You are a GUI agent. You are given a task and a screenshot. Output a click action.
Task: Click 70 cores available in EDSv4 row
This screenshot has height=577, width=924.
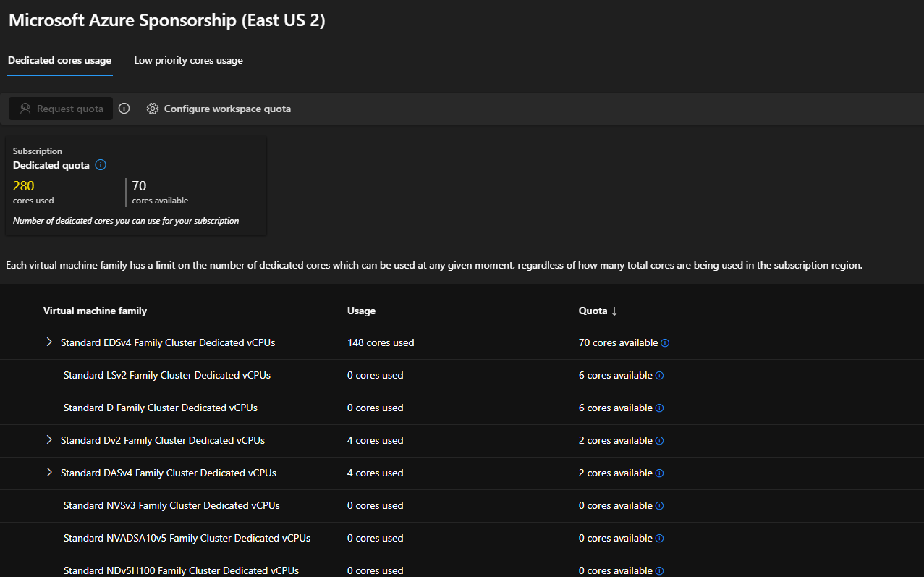(x=618, y=342)
